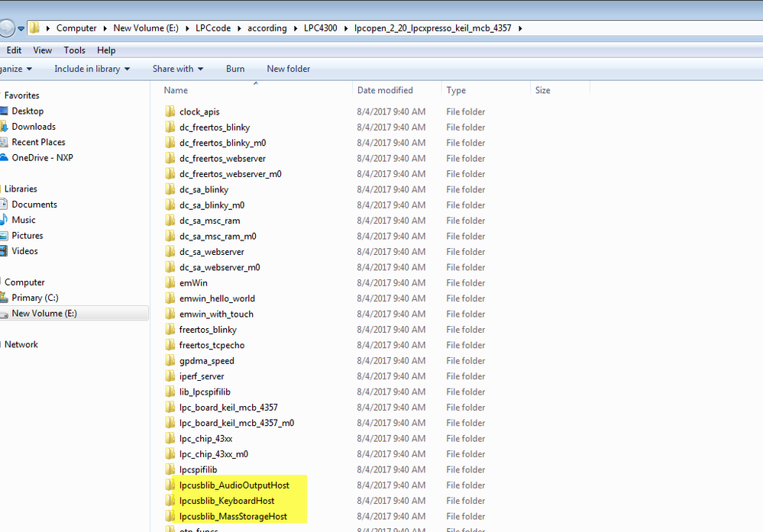Expand breadcrumb arrow after LPC4300

[345, 28]
